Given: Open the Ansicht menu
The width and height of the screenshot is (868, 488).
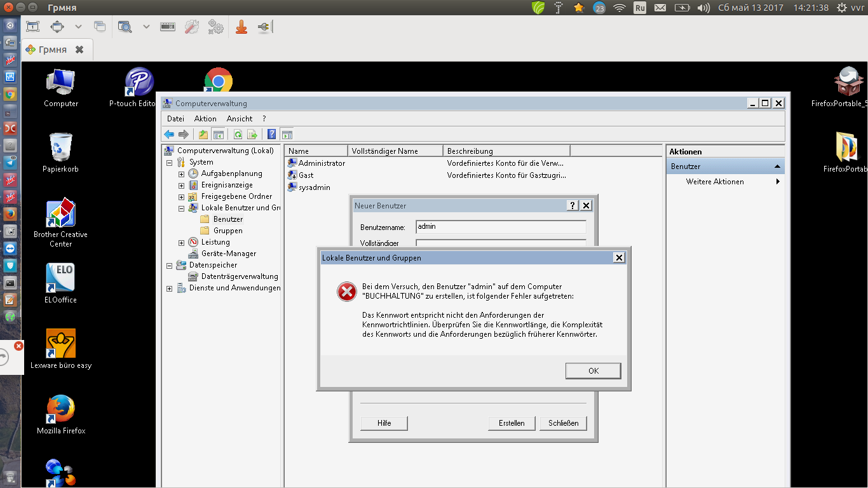Looking at the screenshot, I should point(240,119).
